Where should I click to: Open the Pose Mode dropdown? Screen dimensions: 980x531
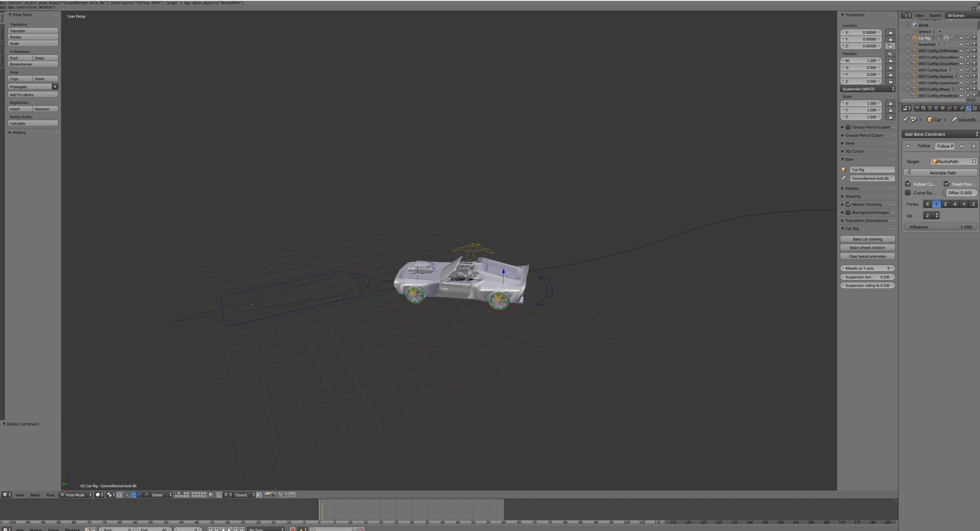[x=76, y=495]
